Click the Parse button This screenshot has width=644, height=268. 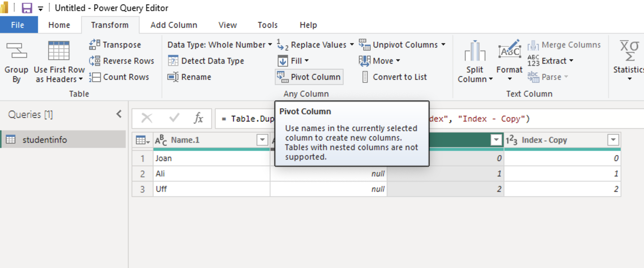[x=548, y=77]
